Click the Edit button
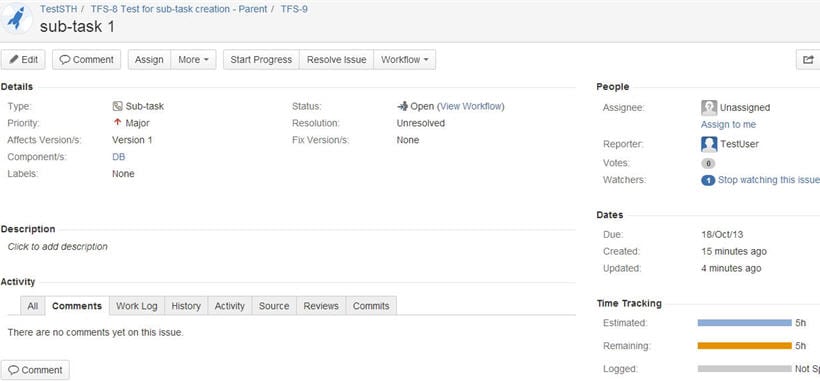The height and width of the screenshot is (382, 820). pos(24,60)
